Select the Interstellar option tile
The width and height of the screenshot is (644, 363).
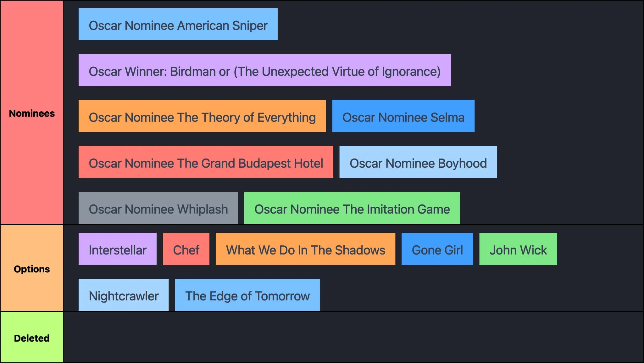[117, 249]
